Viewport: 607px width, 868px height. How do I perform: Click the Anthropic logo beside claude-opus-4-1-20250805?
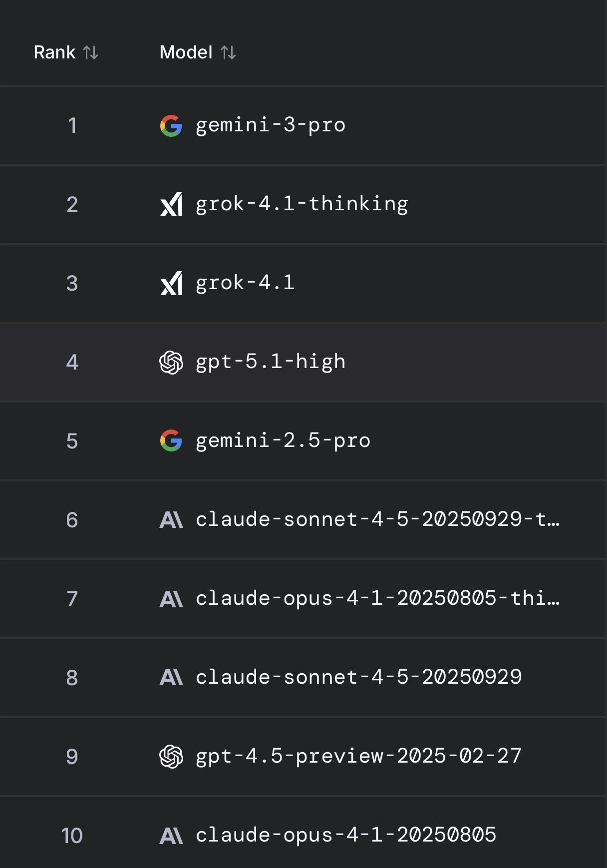(171, 836)
